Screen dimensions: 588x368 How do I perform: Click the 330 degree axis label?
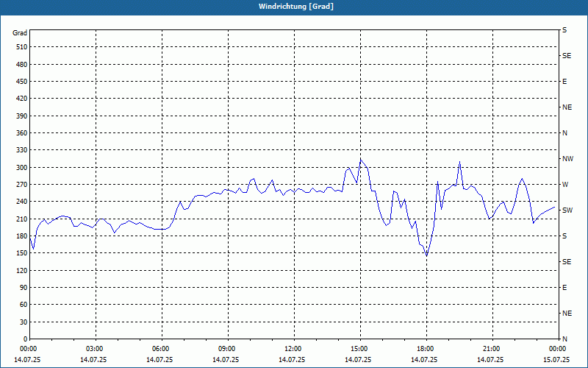21,150
